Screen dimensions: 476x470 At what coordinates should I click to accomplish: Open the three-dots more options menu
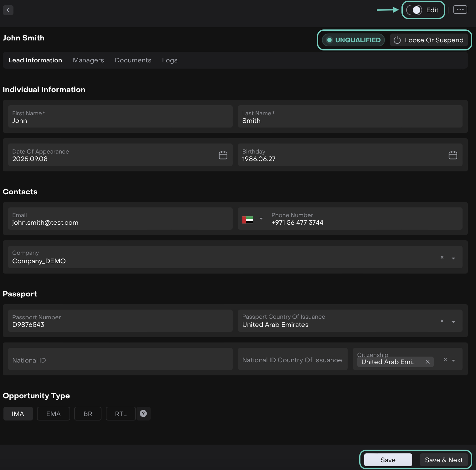(460, 10)
